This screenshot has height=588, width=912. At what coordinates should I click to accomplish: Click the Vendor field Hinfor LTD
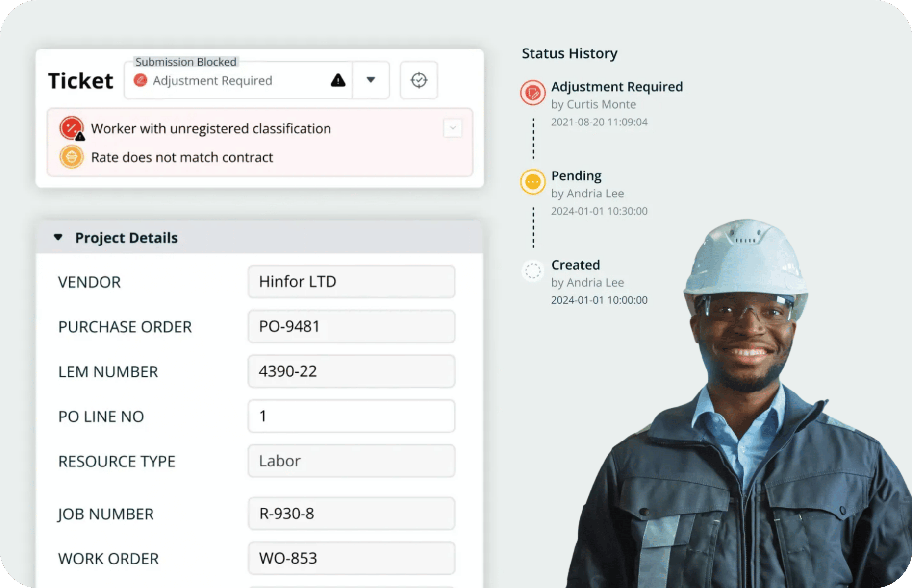click(x=351, y=282)
